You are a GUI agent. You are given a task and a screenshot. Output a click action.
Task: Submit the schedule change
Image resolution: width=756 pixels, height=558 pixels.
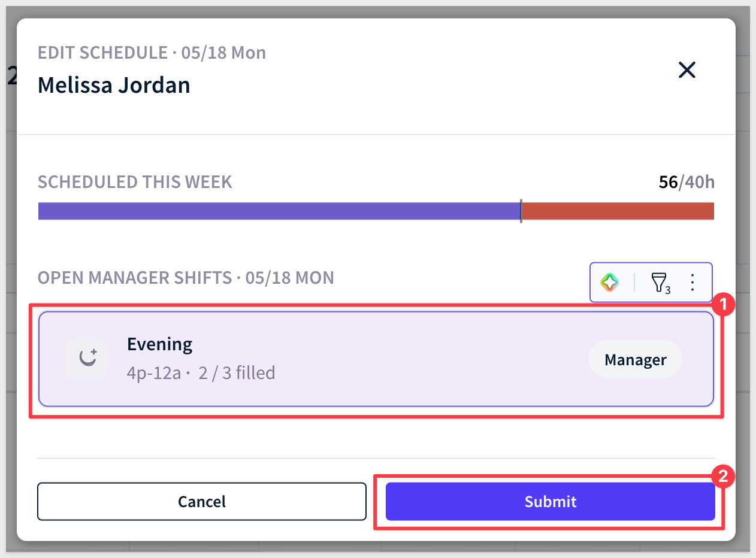[x=550, y=502]
